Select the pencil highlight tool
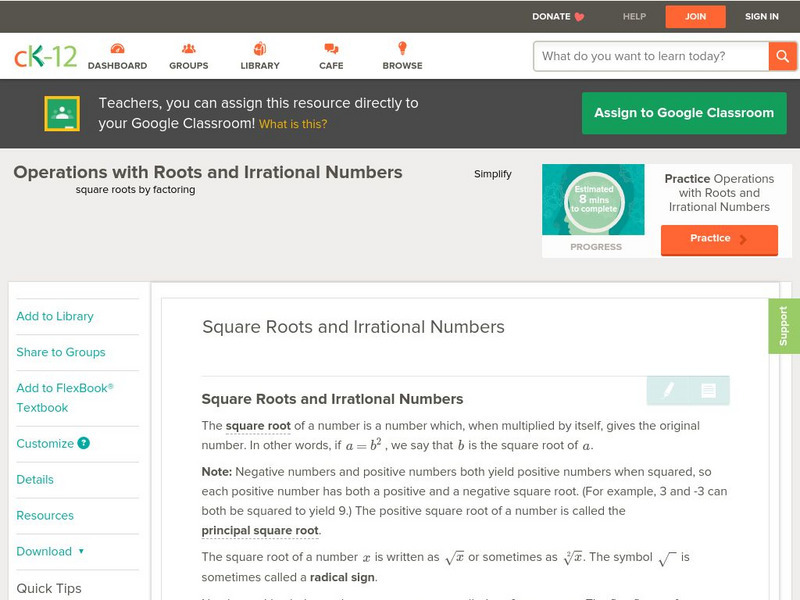The image size is (800, 600). tap(668, 390)
